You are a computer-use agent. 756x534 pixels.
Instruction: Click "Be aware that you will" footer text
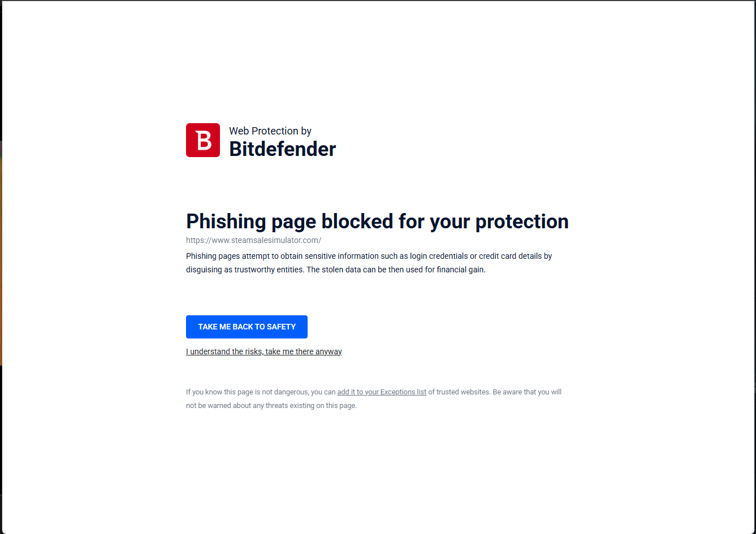[x=527, y=392]
